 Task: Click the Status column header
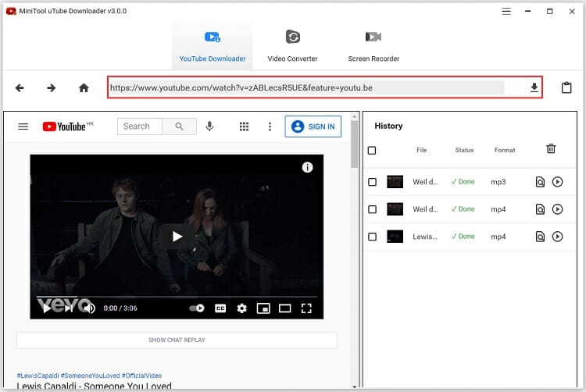[x=464, y=150]
